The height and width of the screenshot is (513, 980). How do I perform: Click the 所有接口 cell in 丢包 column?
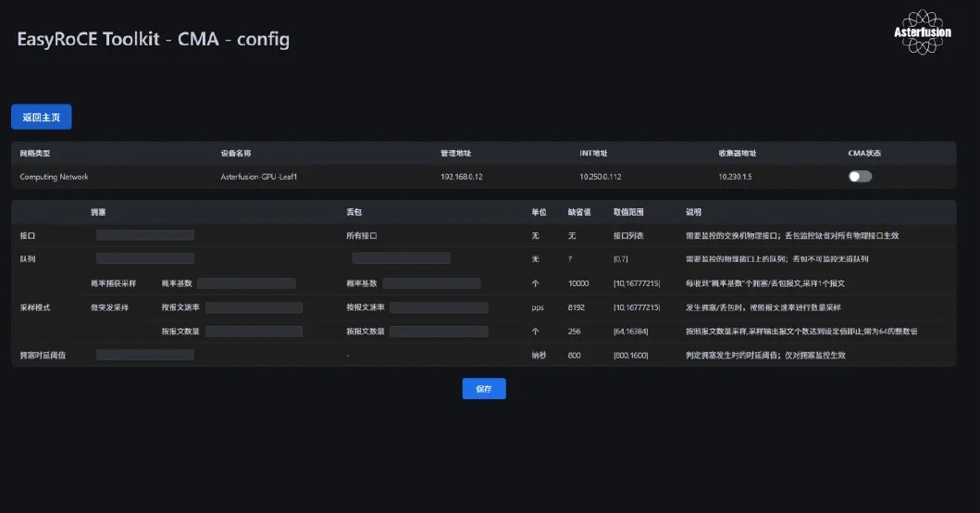[361, 236]
